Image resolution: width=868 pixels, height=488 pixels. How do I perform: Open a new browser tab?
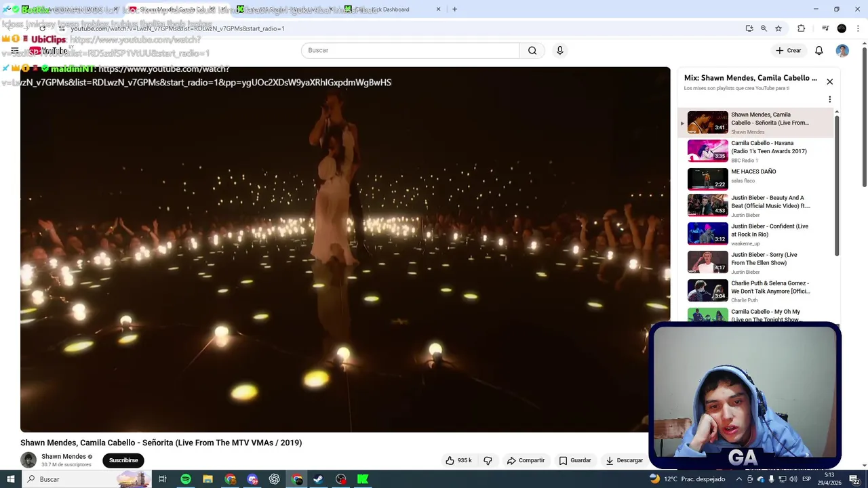point(454,9)
